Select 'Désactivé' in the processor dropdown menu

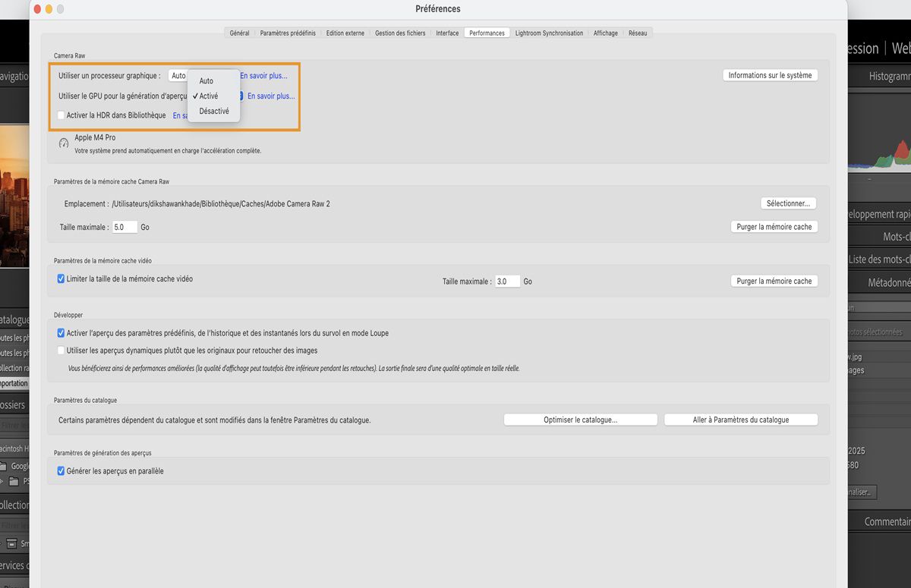click(x=214, y=111)
